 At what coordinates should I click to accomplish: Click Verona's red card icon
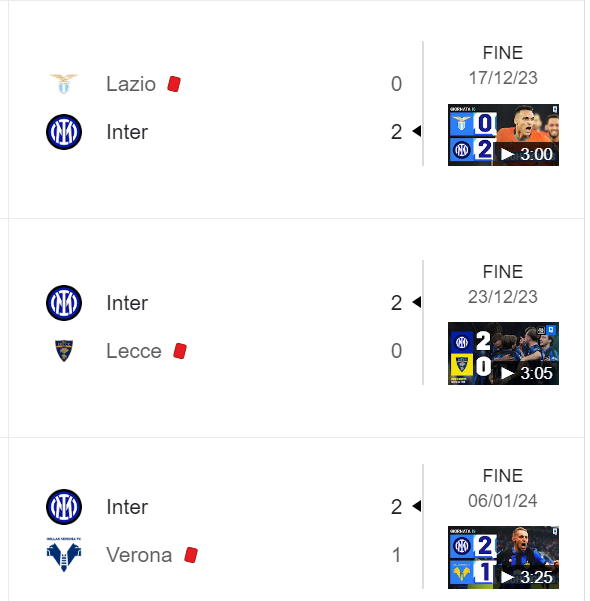click(x=191, y=555)
